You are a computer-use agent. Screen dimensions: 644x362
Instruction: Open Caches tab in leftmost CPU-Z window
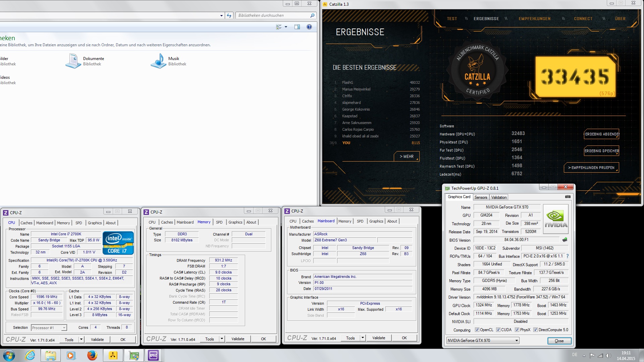pos(26,223)
